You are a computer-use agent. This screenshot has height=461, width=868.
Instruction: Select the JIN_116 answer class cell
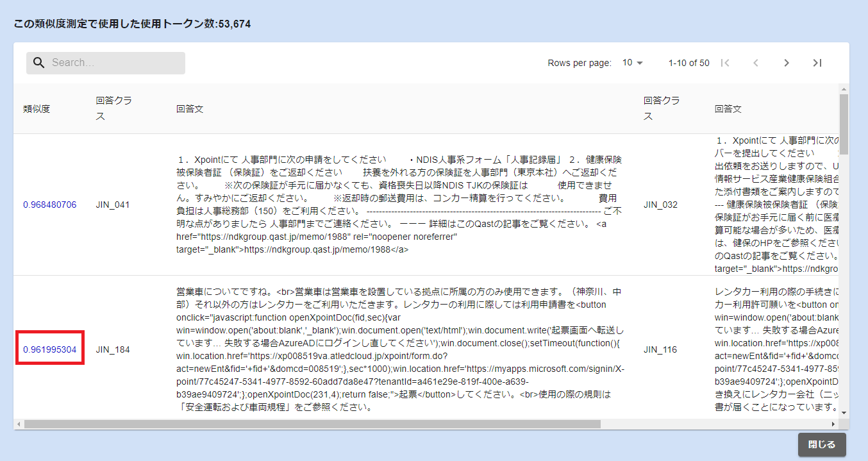[x=660, y=350]
